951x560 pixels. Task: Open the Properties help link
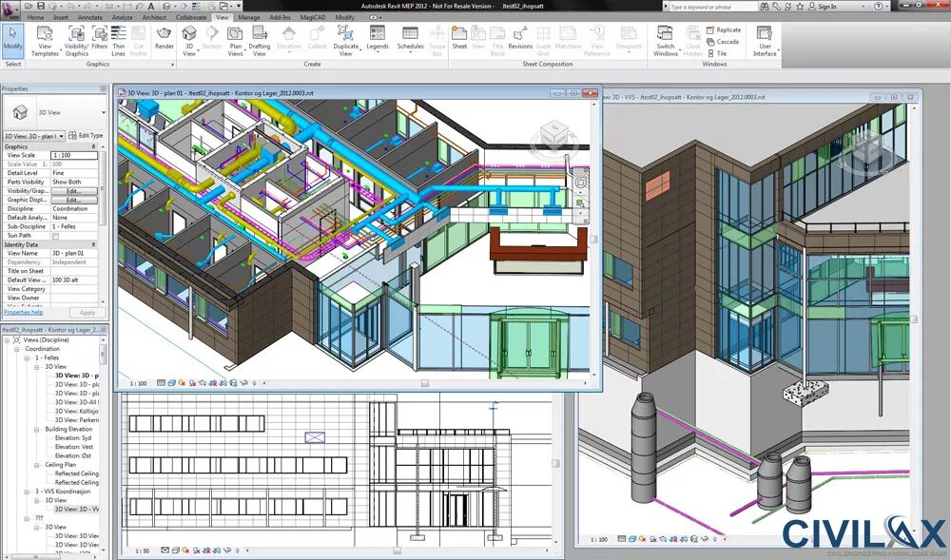pyautogui.click(x=23, y=313)
